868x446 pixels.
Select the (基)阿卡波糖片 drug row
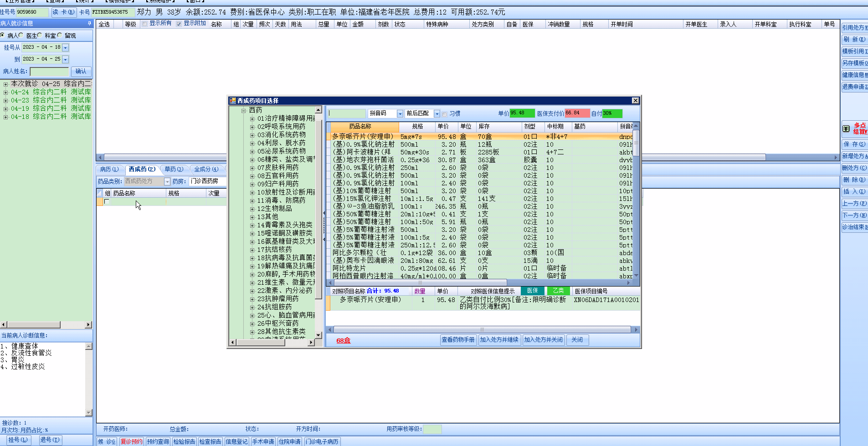point(480,152)
